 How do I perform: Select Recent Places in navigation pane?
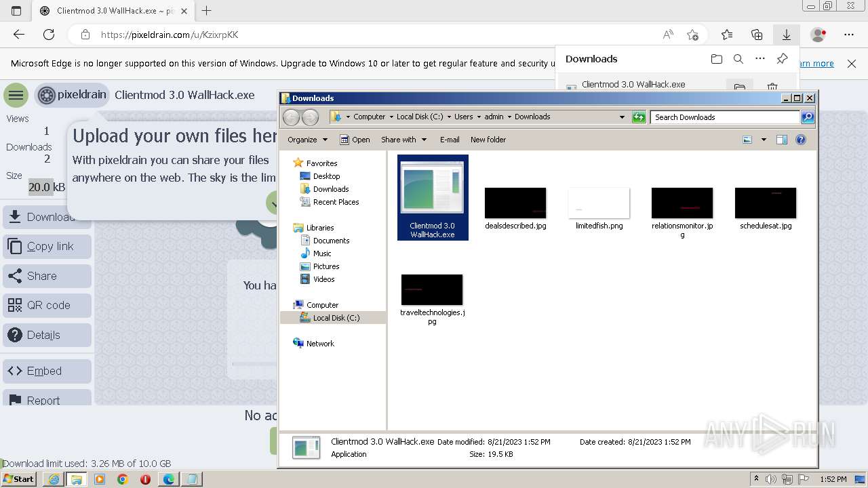(x=336, y=202)
